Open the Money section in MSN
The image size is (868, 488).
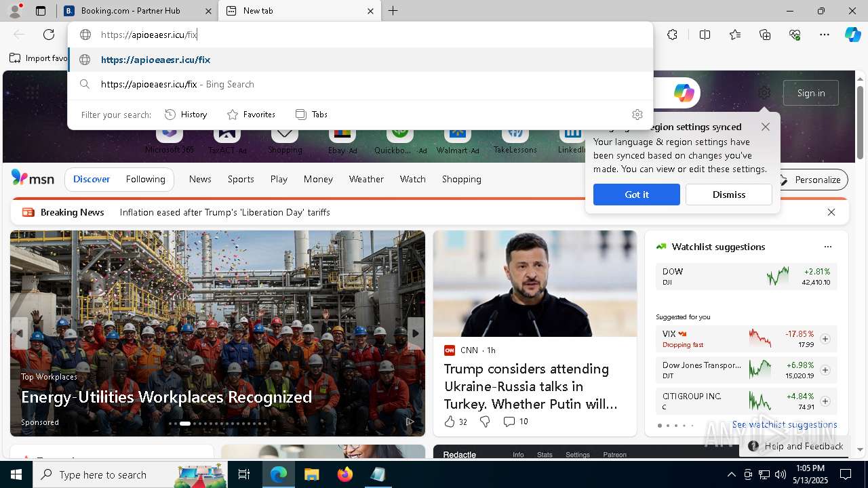pyautogui.click(x=318, y=179)
